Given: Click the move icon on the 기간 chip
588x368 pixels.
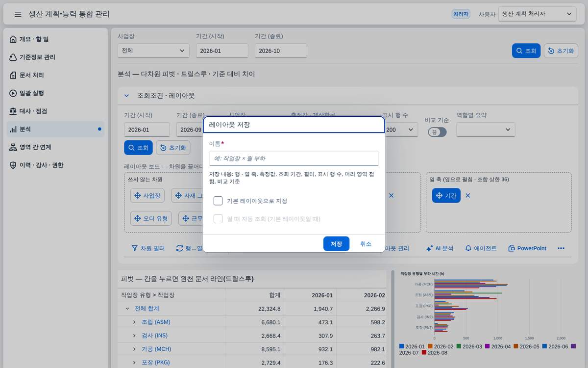Looking at the screenshot, I should tap(439, 195).
